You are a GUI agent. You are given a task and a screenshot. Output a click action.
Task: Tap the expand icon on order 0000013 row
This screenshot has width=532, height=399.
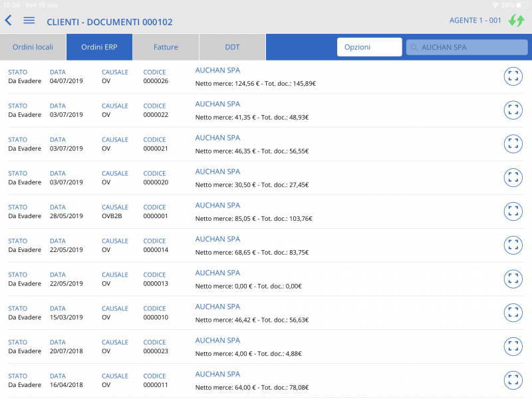(513, 279)
